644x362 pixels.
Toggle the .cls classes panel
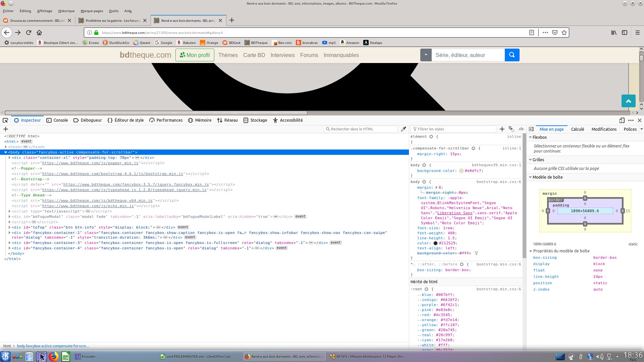(x=521, y=129)
